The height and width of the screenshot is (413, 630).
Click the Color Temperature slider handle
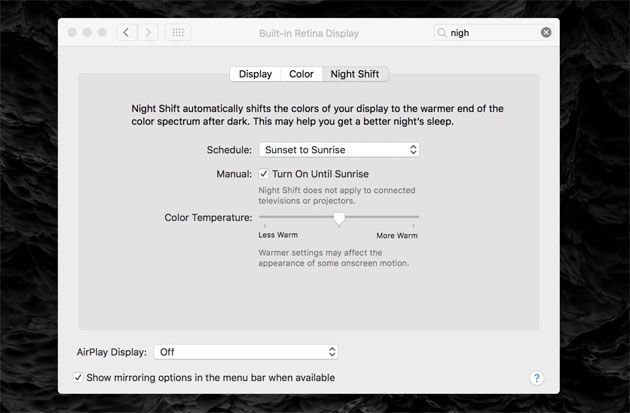tap(339, 218)
